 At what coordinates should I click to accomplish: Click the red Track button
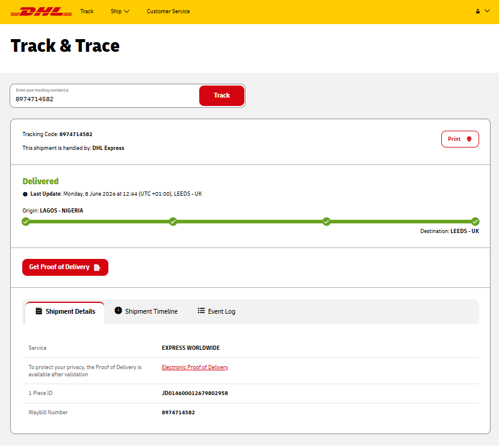(x=222, y=95)
